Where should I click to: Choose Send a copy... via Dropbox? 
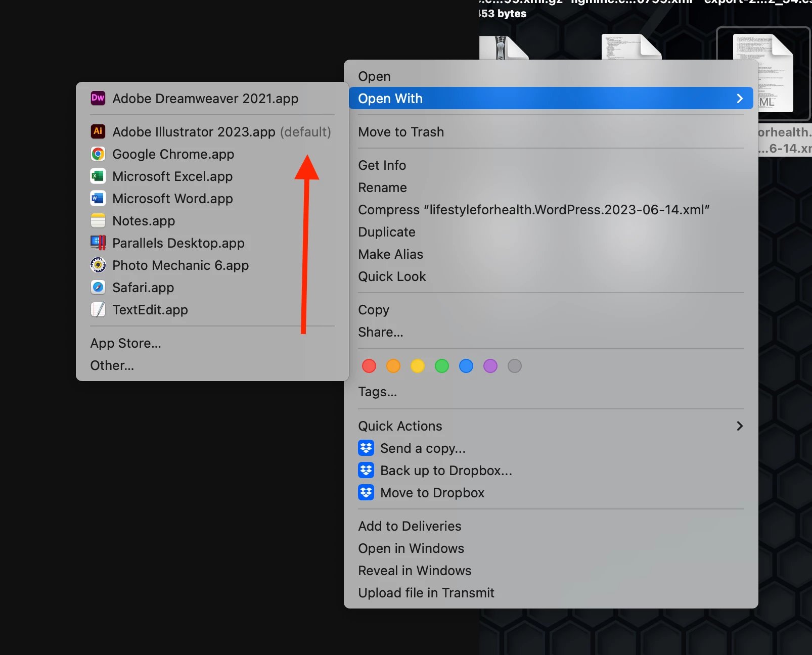click(x=551, y=448)
